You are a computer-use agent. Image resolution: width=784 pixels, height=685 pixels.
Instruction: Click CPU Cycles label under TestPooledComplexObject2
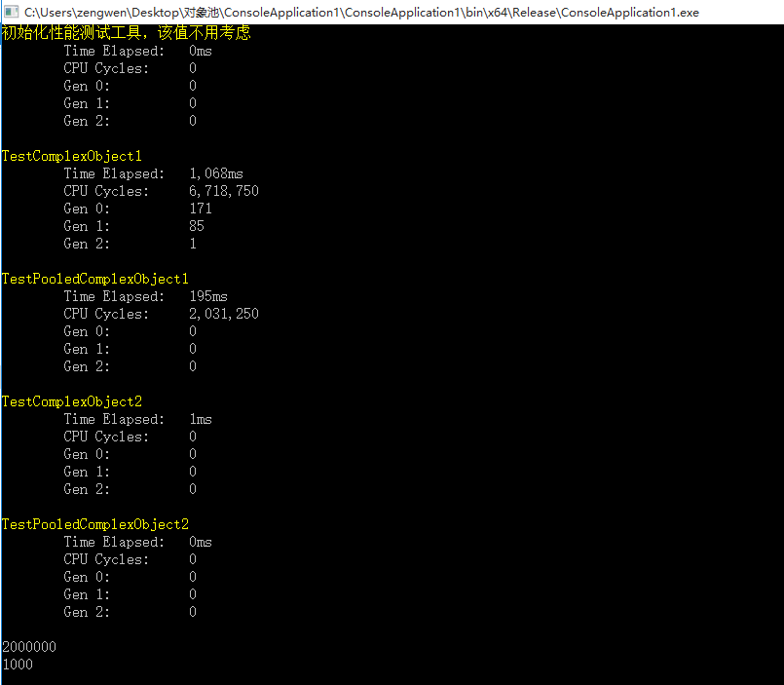106,559
